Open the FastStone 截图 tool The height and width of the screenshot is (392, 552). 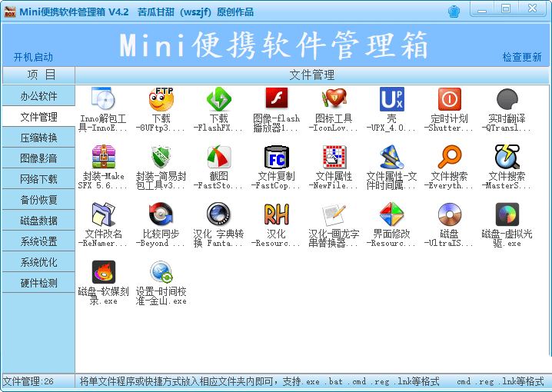coord(219,157)
